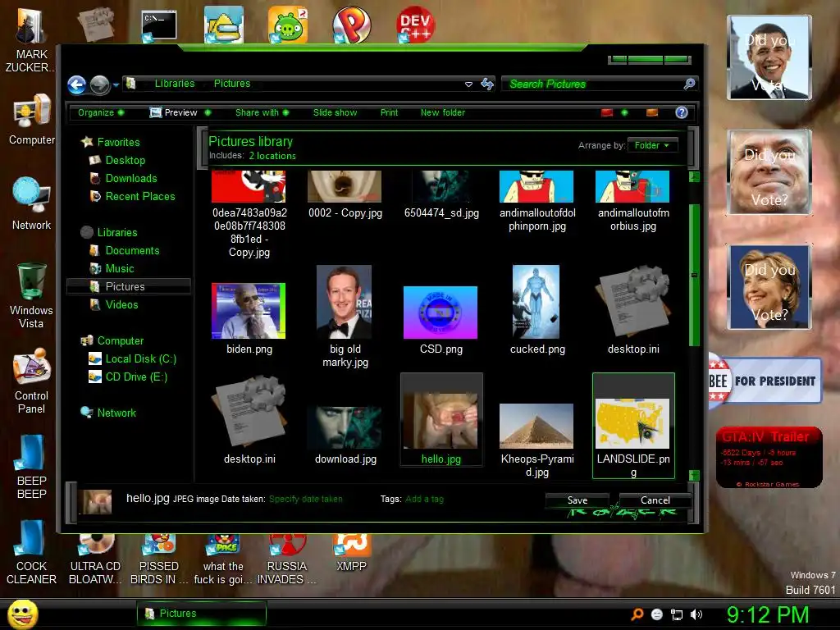Select the 6504474_sd.jpg thumbnail
Screen dimensions: 840x630
click(x=441, y=187)
